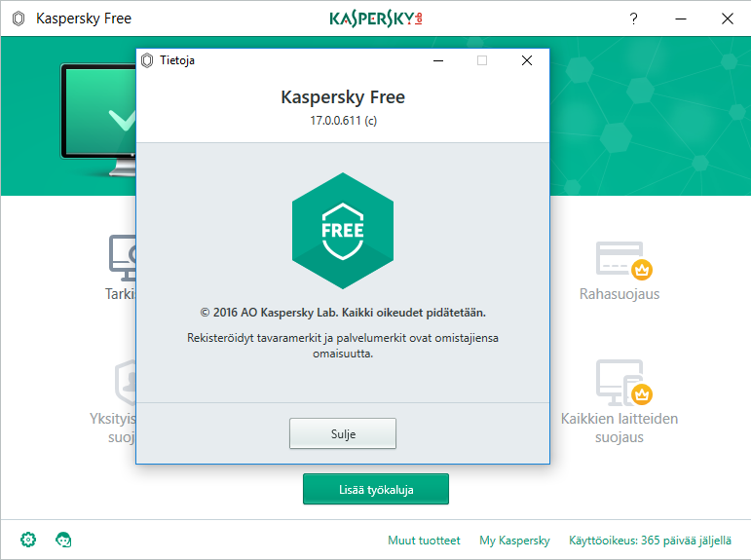Click the Rahasuojaus label
The image size is (751, 560).
coord(620,294)
